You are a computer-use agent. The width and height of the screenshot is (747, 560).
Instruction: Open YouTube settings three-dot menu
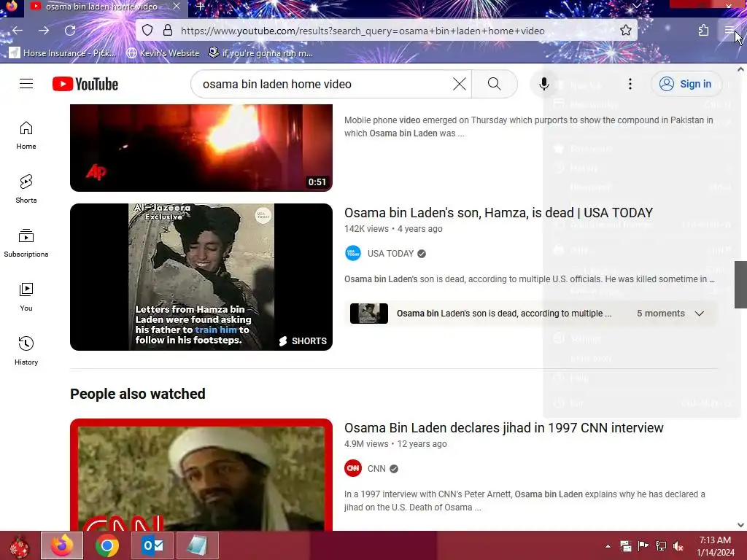click(630, 84)
